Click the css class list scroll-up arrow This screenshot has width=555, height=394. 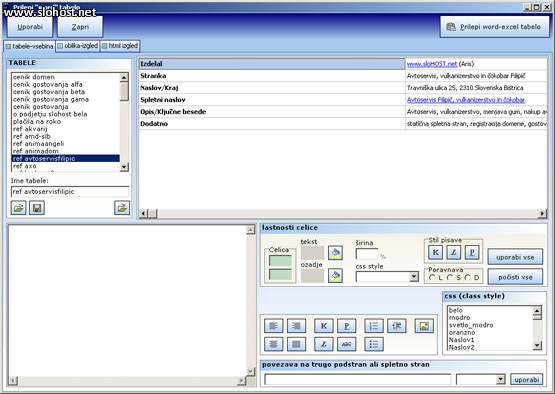[x=537, y=311]
